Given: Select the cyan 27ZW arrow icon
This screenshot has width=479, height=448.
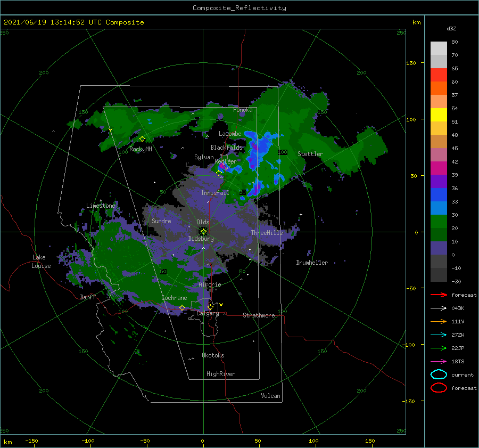Looking at the screenshot, I should tap(439, 335).
